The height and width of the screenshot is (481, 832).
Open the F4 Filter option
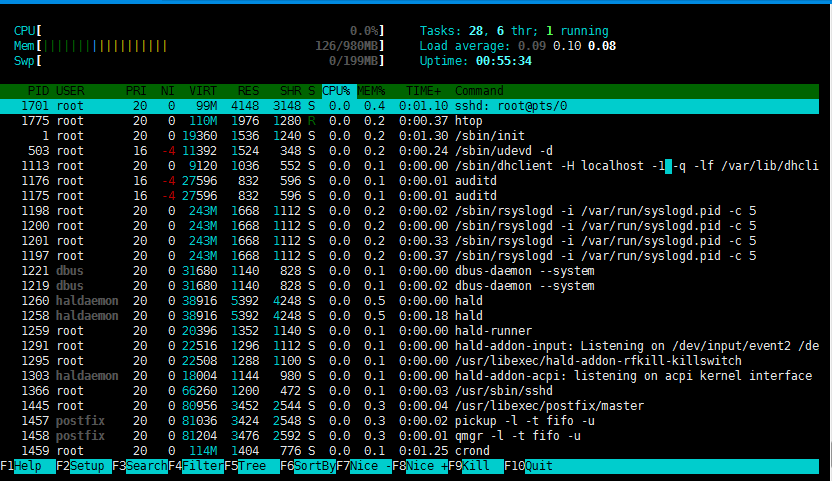[x=196, y=466]
